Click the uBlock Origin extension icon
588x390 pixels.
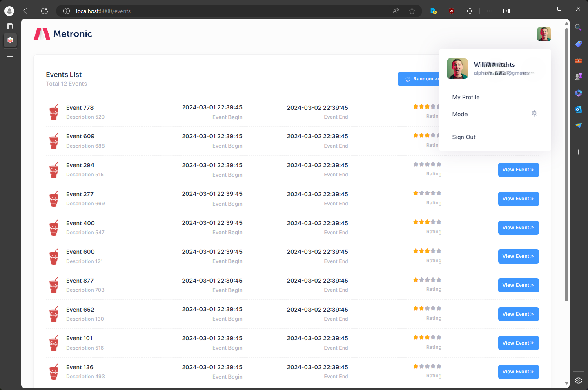click(x=451, y=11)
